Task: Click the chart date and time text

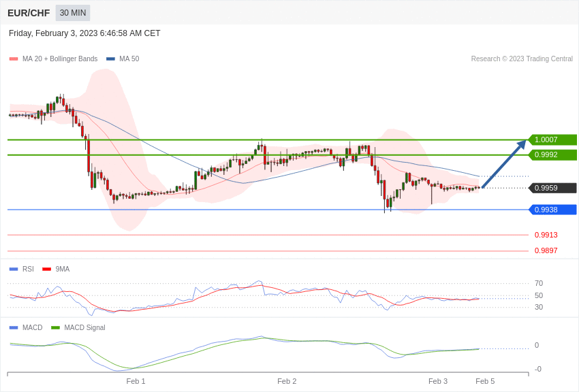Action: coord(84,33)
